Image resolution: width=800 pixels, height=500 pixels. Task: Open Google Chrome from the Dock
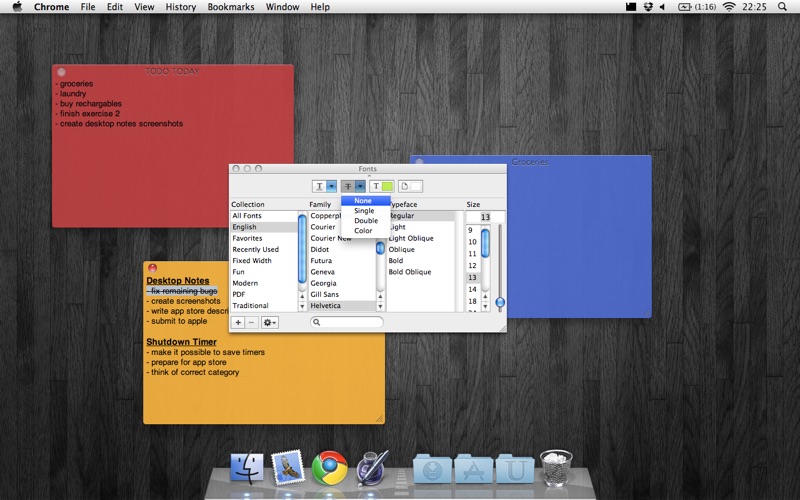(x=329, y=467)
